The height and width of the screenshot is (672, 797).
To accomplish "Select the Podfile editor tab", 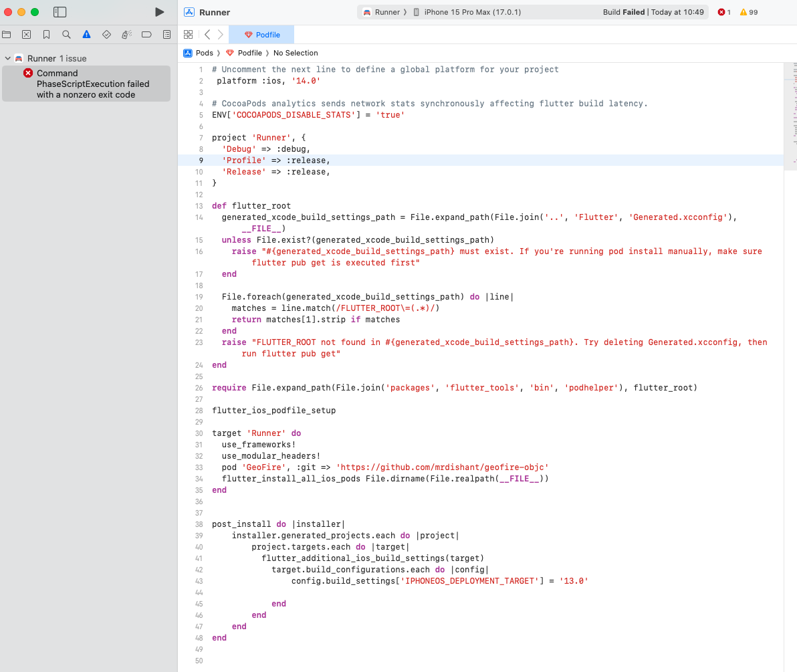I will coord(261,35).
